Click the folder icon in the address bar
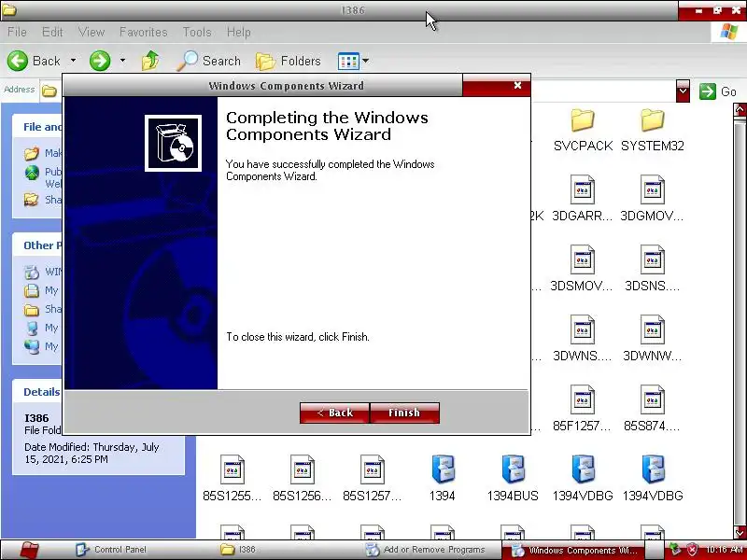This screenshot has height=560, width=747. pyautogui.click(x=49, y=91)
